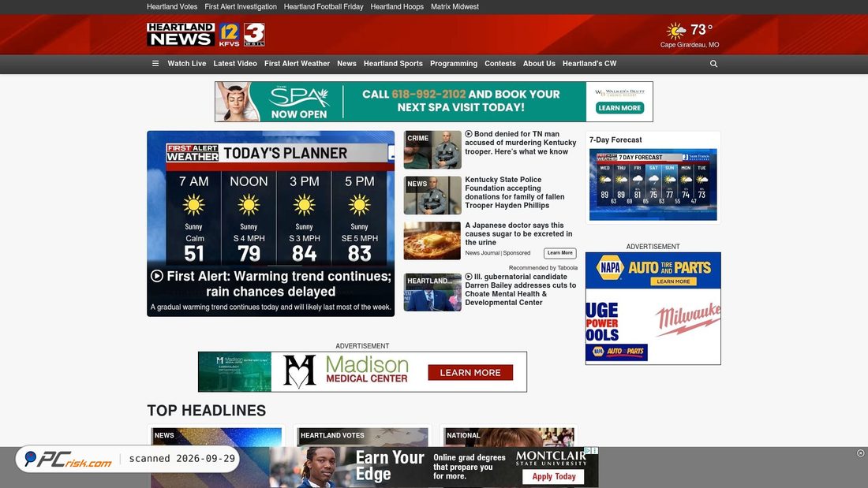The width and height of the screenshot is (868, 488).
Task: Open Japanese doctor sugar sponsored headline
Action: pos(518,233)
